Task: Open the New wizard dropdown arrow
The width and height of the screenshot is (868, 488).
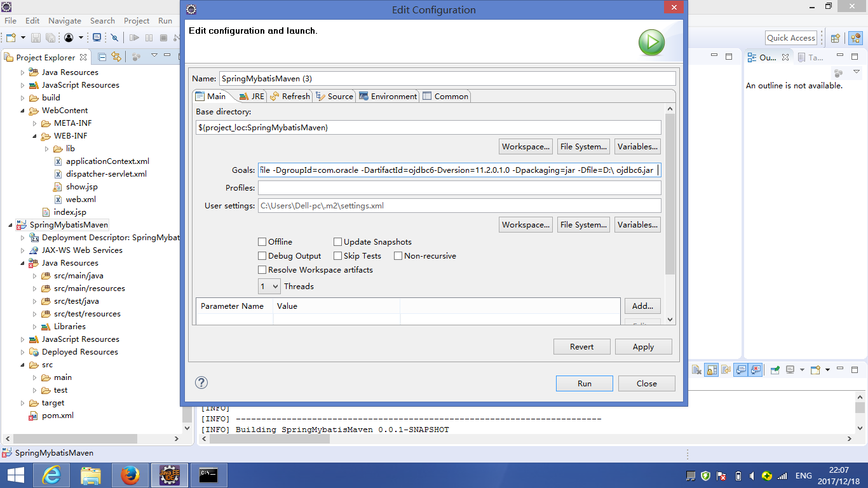Action: pos(23,38)
